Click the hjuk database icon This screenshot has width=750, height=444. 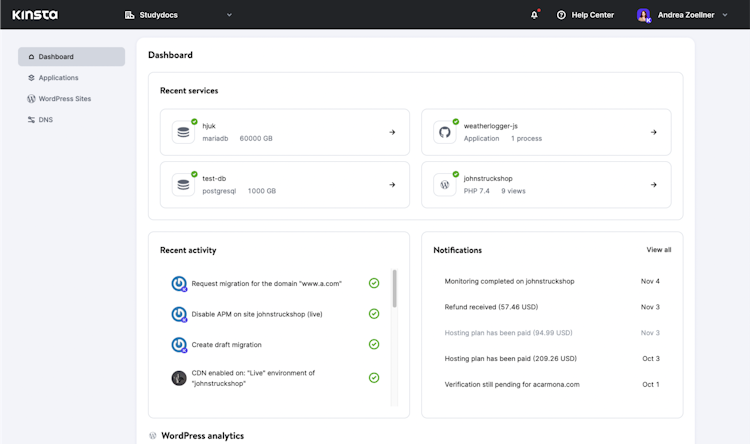(x=183, y=132)
